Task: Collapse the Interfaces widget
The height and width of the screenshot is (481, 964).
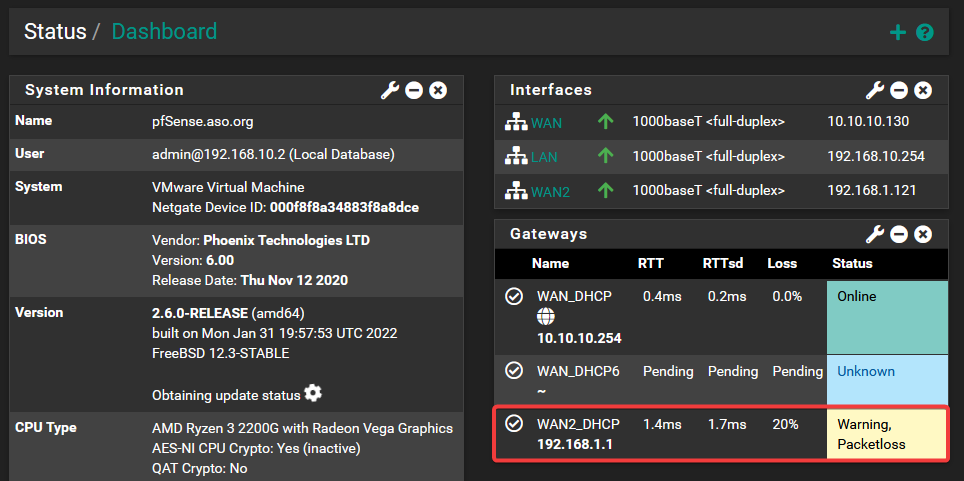Action: point(899,90)
